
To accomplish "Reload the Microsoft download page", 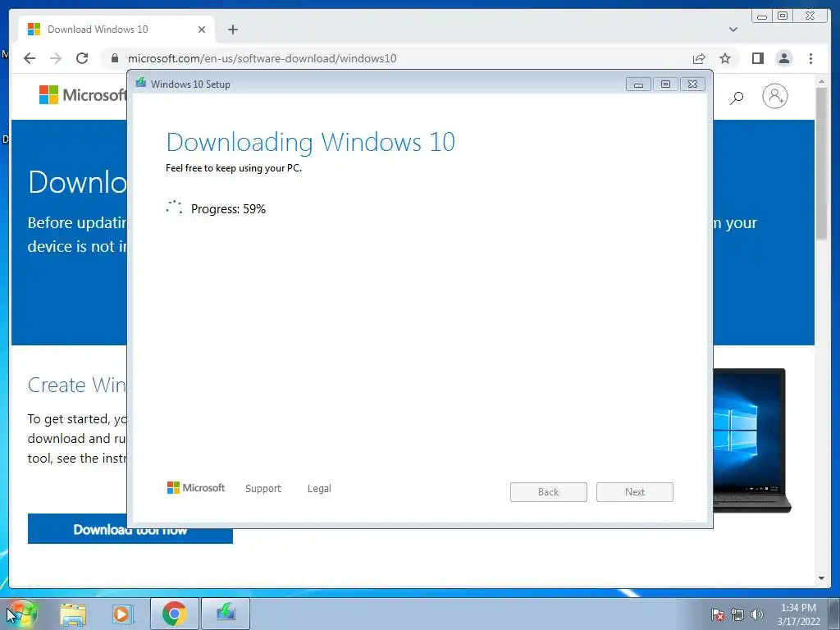I will [x=82, y=58].
